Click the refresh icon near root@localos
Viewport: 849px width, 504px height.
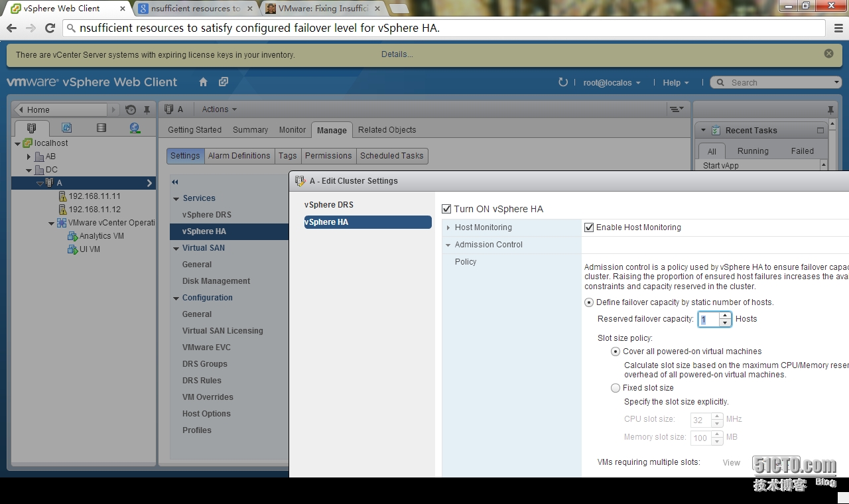pos(563,82)
